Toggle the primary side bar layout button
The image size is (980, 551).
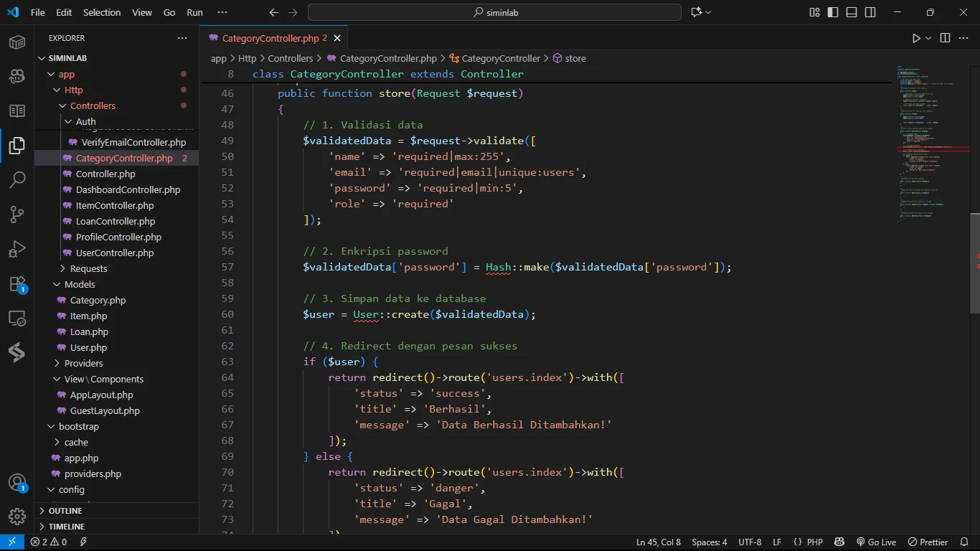(x=833, y=12)
